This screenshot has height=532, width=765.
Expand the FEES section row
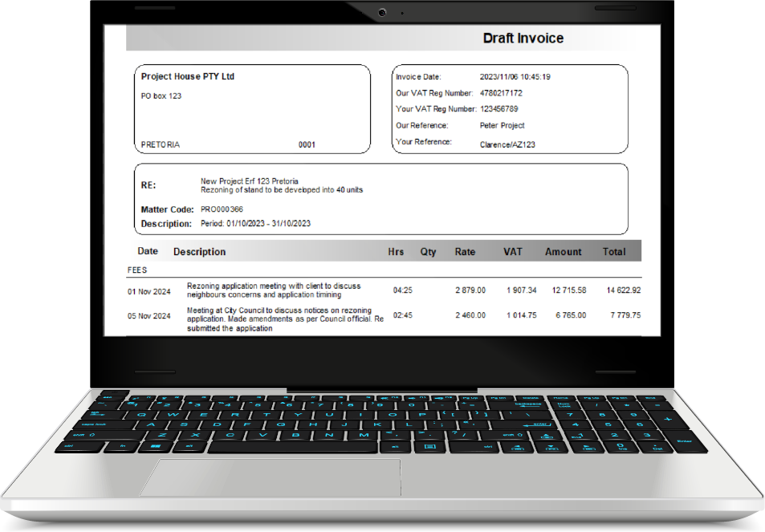(x=136, y=270)
